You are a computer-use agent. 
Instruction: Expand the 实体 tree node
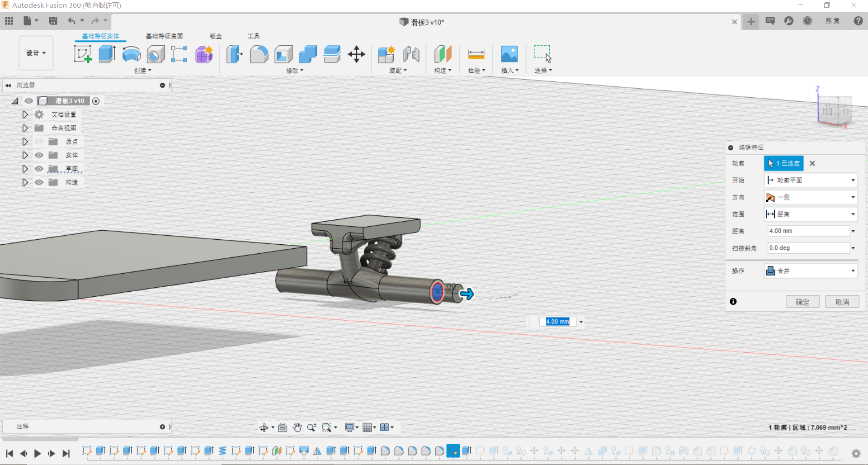click(25, 155)
